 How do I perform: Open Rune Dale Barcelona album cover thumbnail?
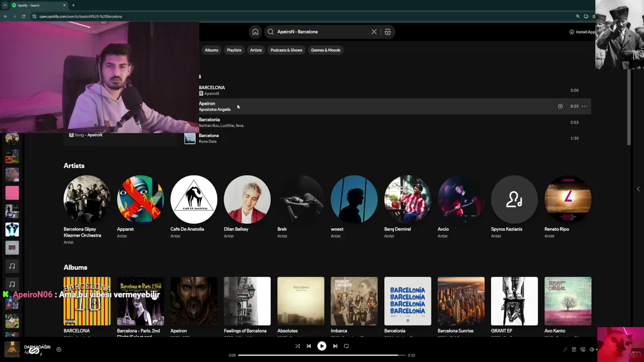[x=190, y=138]
